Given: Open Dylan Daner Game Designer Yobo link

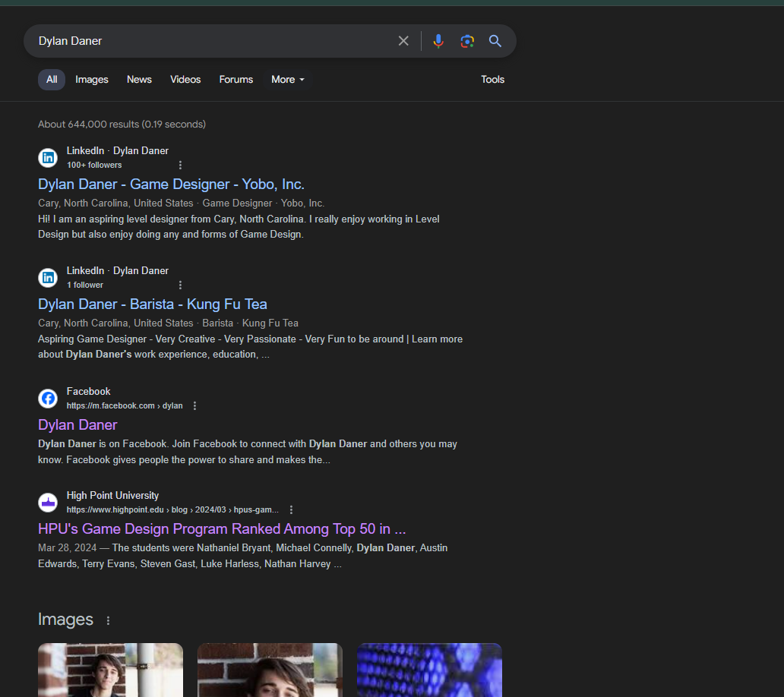Looking at the screenshot, I should (172, 184).
